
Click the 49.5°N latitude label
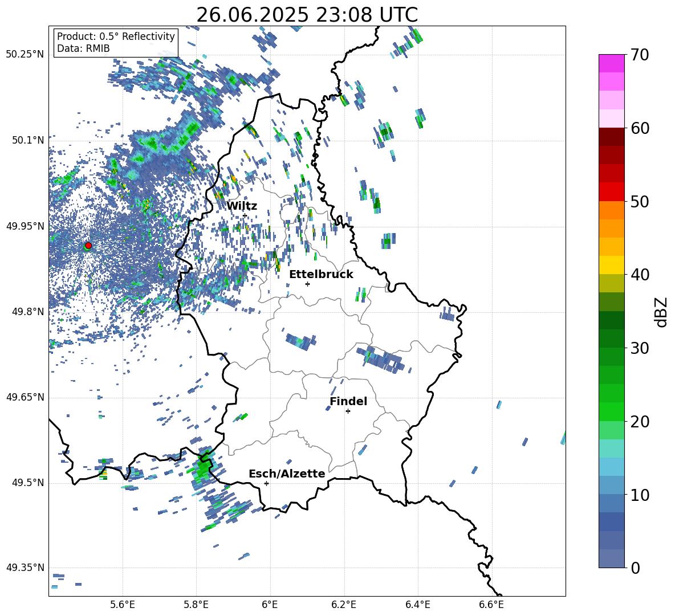27,483
